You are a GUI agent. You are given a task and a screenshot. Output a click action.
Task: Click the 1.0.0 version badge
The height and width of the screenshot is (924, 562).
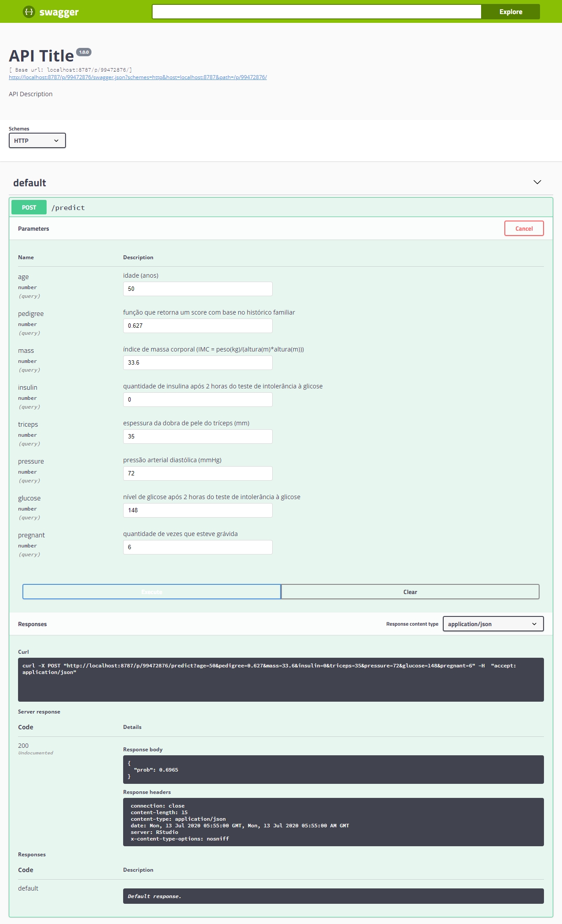click(84, 52)
